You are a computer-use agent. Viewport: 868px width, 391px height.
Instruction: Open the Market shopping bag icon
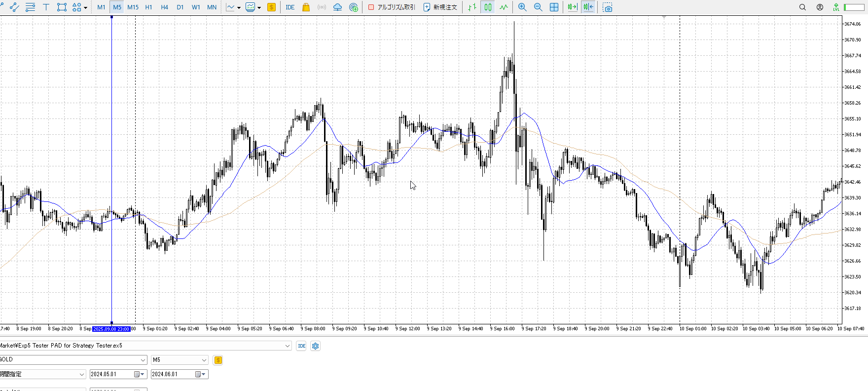pos(306,7)
